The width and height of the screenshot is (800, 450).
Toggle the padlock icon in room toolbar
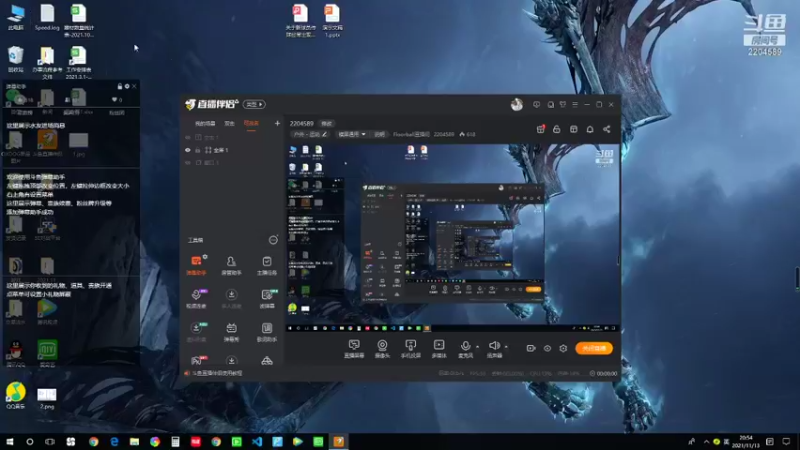(557, 129)
